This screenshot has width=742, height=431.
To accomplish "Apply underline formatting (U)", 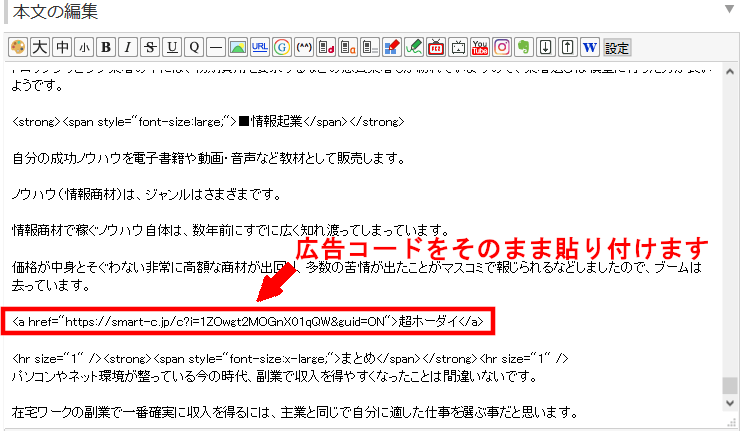I will click(172, 47).
